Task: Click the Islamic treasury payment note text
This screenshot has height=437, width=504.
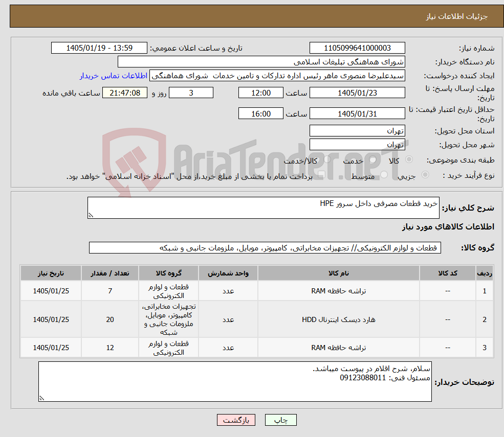Action: (189, 177)
